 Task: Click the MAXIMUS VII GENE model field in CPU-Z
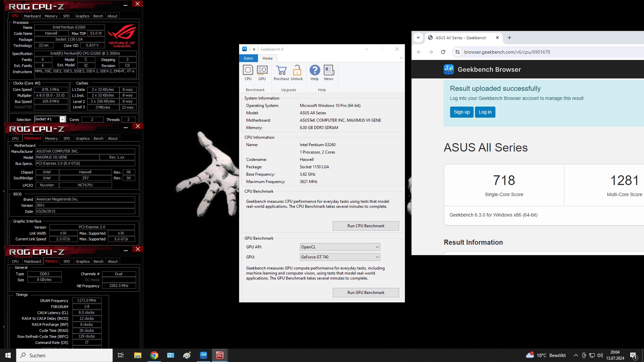(x=67, y=157)
